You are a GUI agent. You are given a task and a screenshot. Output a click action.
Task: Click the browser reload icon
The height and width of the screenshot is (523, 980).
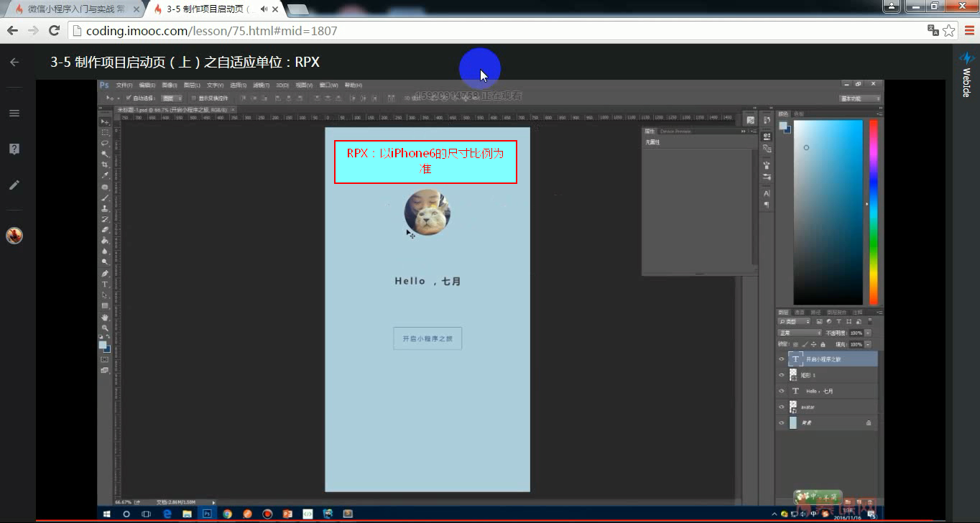click(x=54, y=30)
